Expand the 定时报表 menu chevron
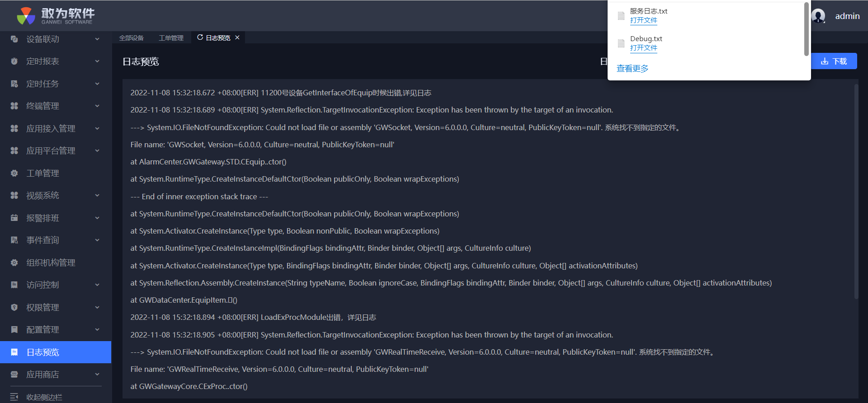 [97, 61]
